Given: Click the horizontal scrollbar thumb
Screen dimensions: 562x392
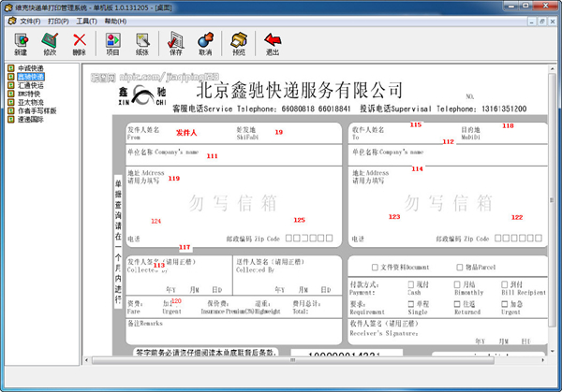Looking at the screenshot, I should 293,360.
